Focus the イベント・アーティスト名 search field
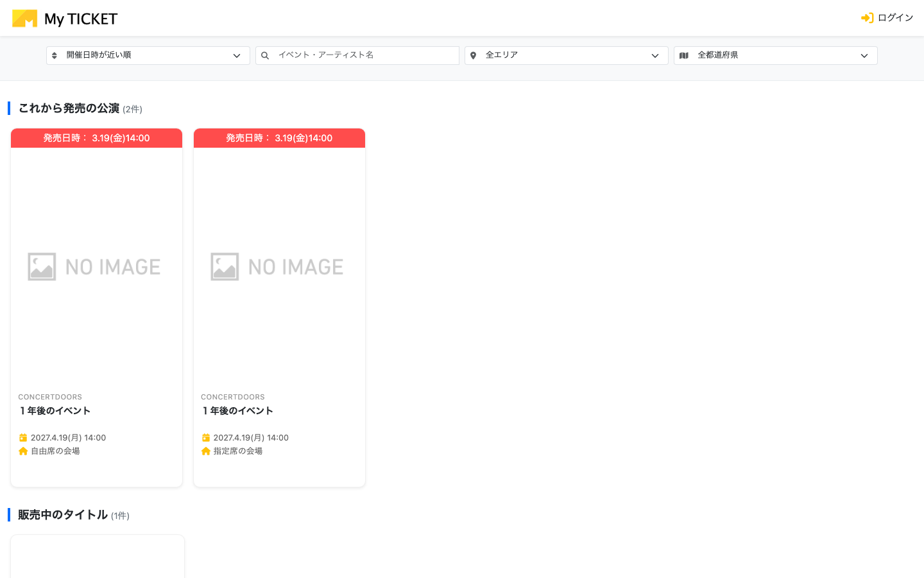The height and width of the screenshot is (578, 924). coord(357,55)
